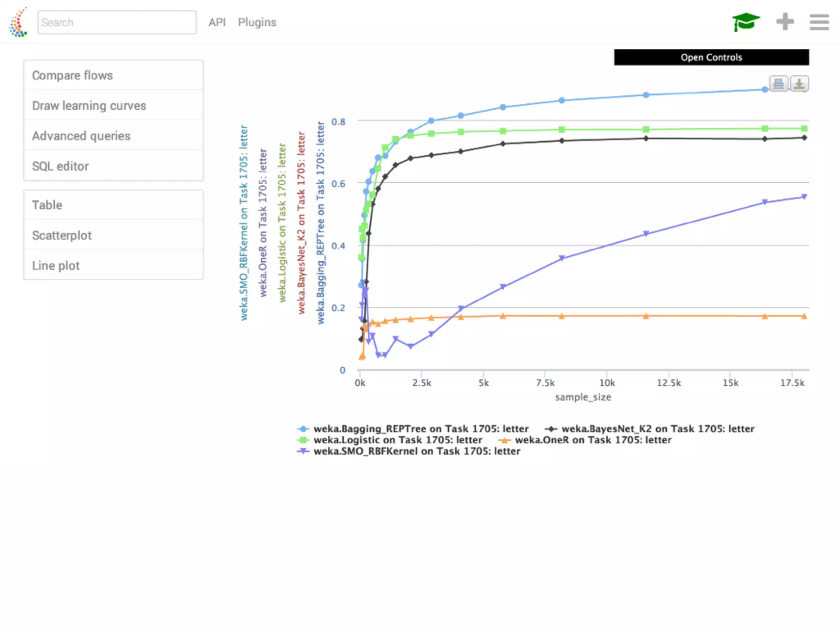This screenshot has width=840, height=630.
Task: Switch to the Table view
Action: (47, 205)
